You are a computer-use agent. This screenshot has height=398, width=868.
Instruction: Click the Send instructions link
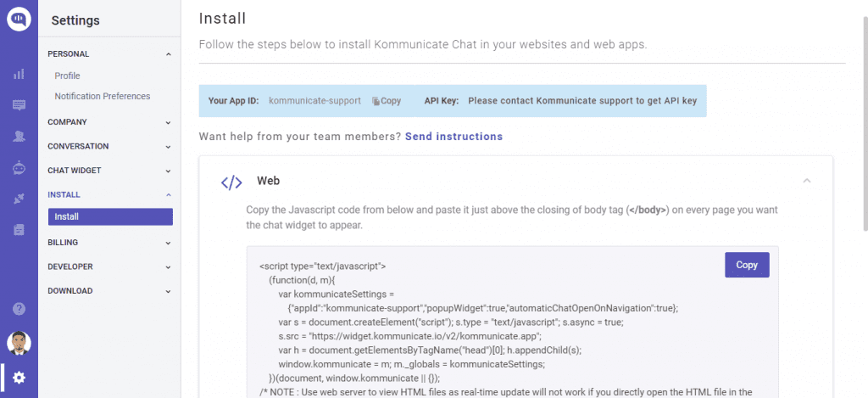(453, 137)
